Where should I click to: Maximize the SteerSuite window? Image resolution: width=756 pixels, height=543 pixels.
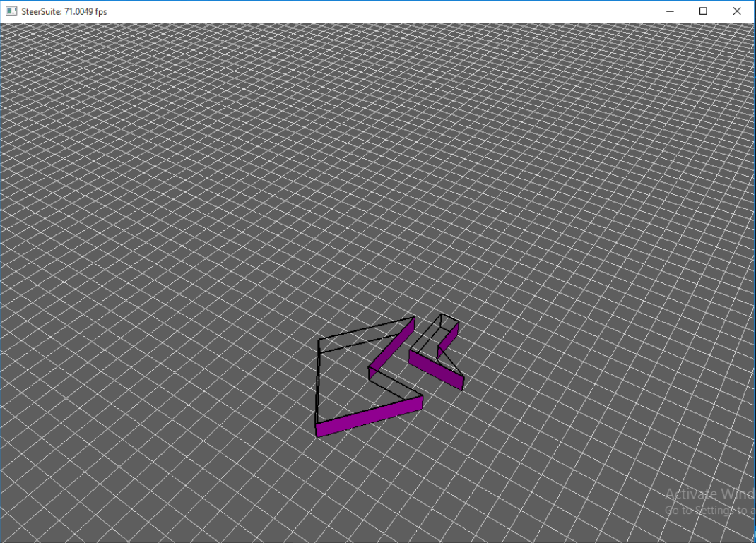703,11
